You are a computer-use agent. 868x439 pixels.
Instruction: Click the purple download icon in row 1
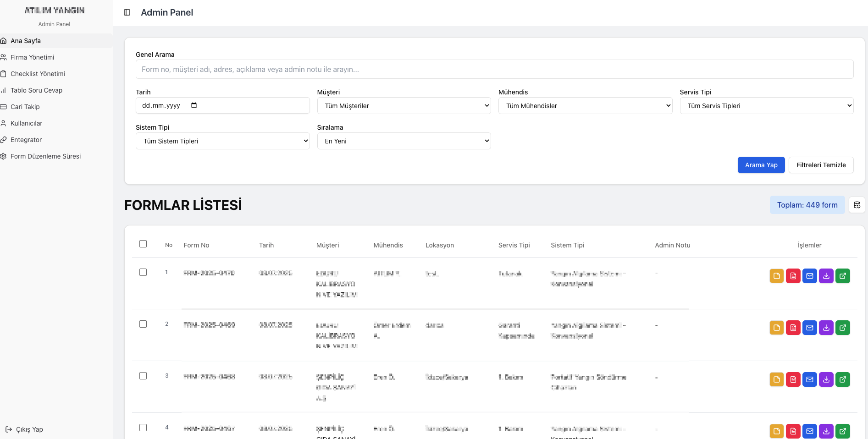click(826, 276)
